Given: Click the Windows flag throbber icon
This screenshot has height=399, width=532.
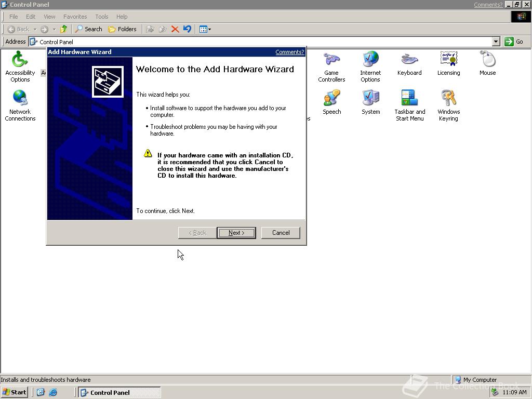Looking at the screenshot, I should [521, 17].
